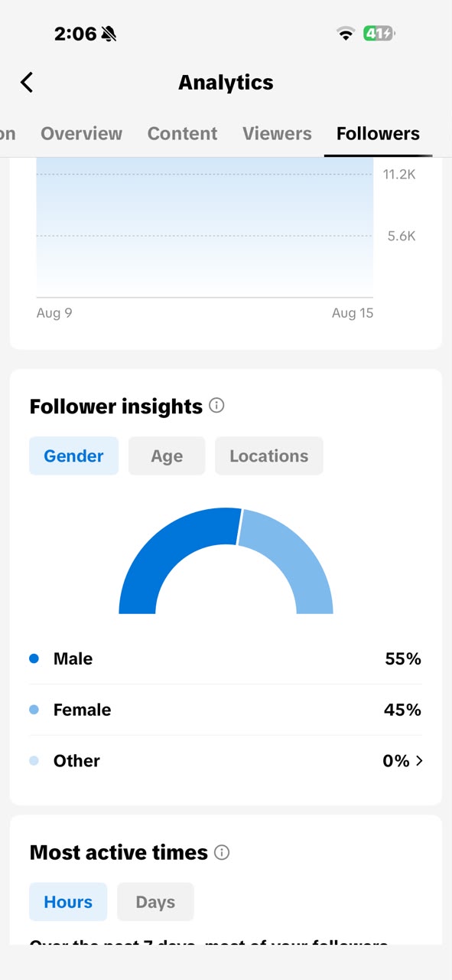Select the Locations insights filter
This screenshot has width=452, height=980.
[268, 456]
